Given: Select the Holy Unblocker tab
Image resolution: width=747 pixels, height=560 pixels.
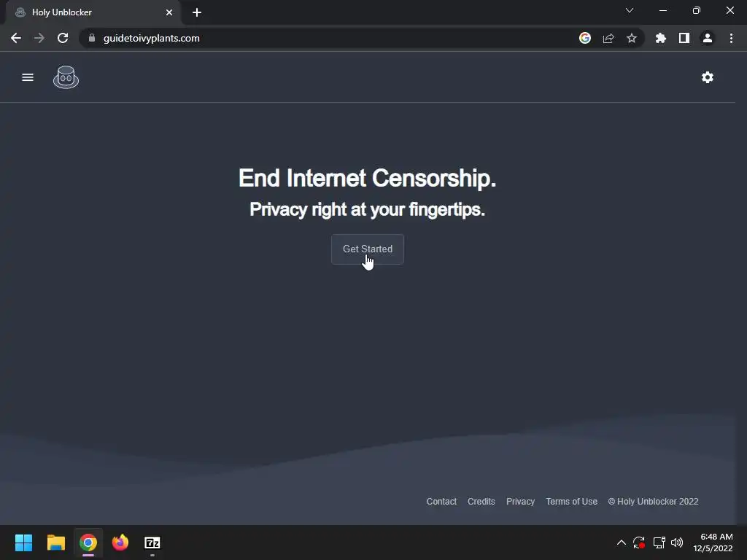Looking at the screenshot, I should coord(93,12).
